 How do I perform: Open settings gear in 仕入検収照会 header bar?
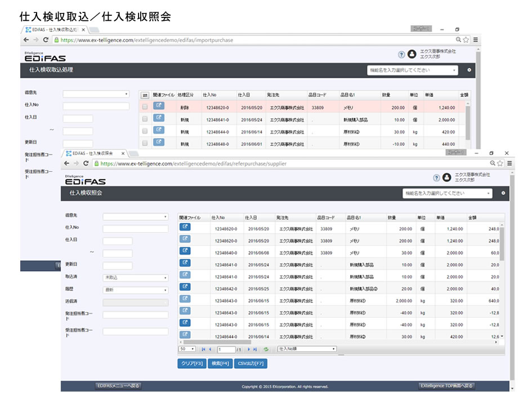coord(503,193)
